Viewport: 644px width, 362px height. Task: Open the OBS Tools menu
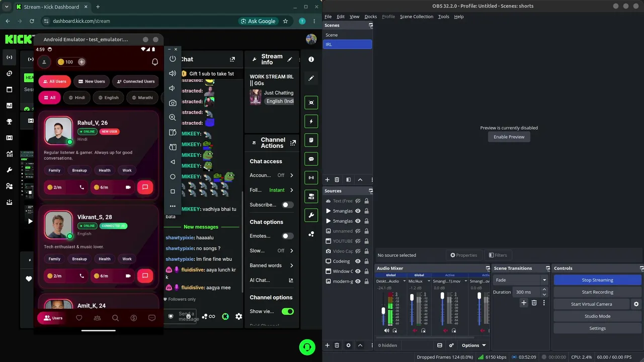pos(443,17)
